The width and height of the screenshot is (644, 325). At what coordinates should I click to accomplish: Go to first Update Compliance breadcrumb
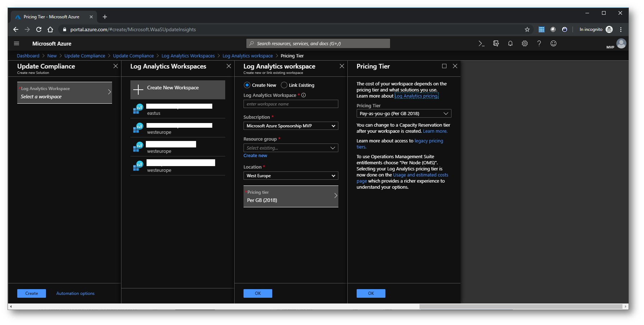pos(85,56)
